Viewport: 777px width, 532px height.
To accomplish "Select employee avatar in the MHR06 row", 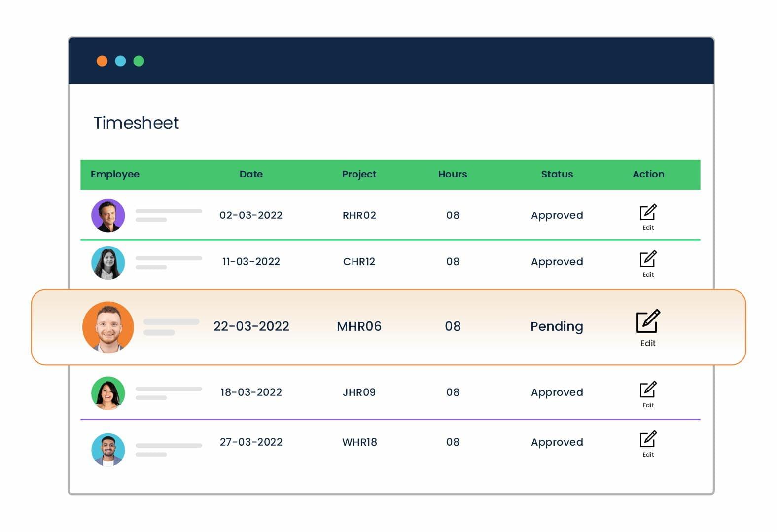I will 108,327.
